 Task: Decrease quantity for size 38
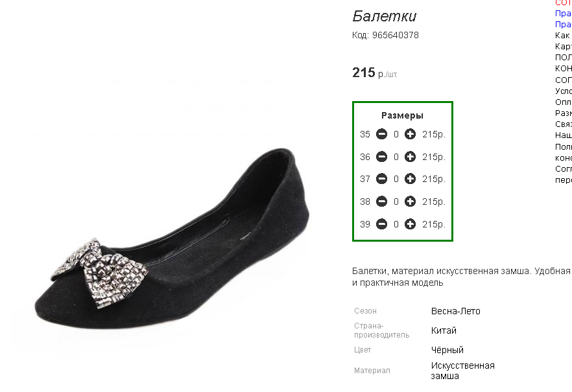(x=381, y=202)
